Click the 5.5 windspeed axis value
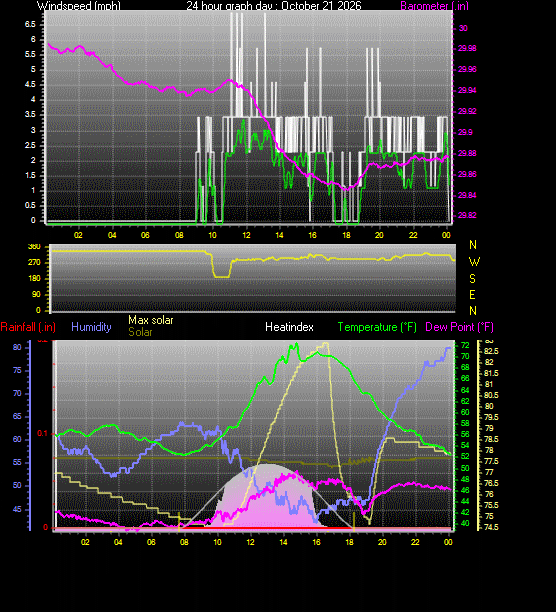This screenshot has width=556, height=612. (30, 54)
